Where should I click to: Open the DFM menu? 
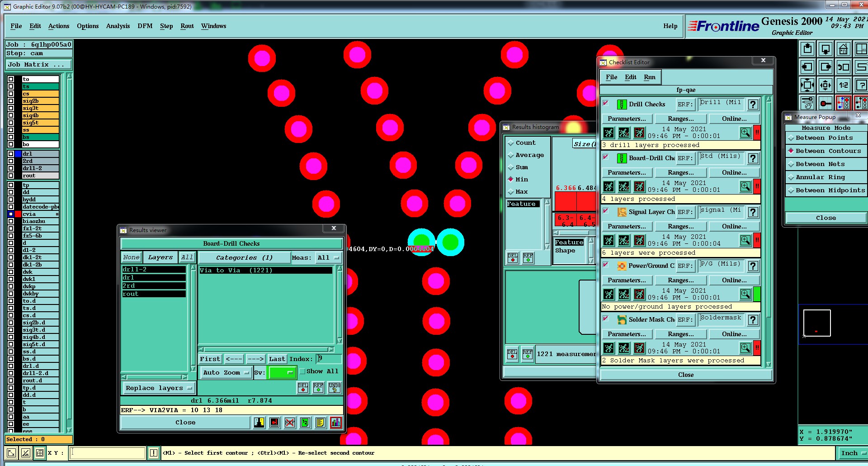[x=145, y=26]
